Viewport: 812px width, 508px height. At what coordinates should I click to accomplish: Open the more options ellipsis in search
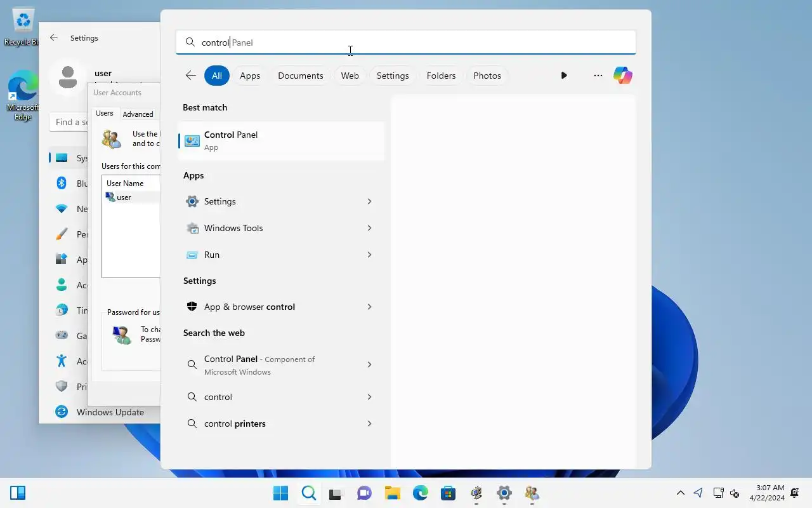598,76
